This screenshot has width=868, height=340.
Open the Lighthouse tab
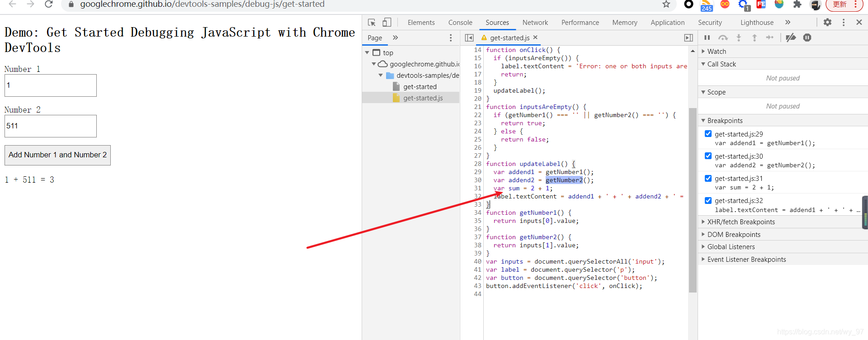[757, 23]
